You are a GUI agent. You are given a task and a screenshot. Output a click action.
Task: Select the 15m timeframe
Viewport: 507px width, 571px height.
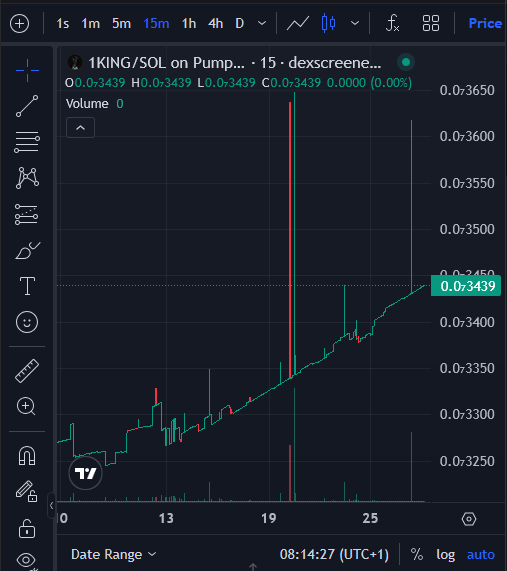[x=156, y=24]
